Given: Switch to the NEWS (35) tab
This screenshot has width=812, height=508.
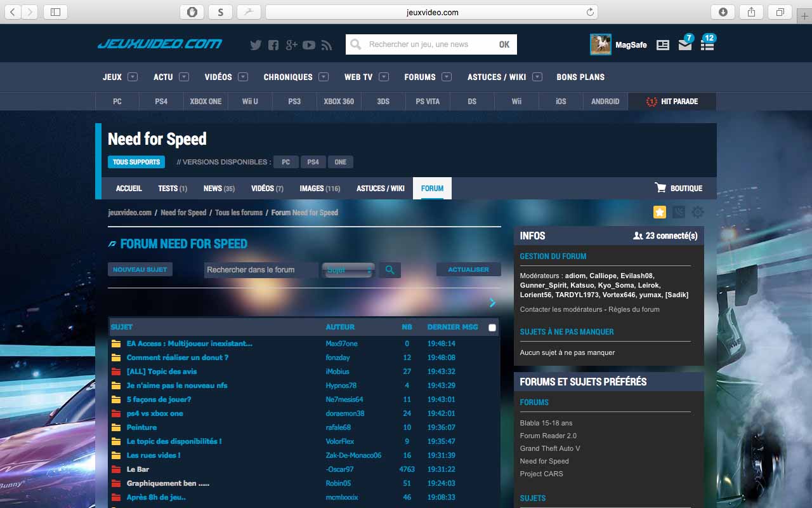Looking at the screenshot, I should (219, 189).
